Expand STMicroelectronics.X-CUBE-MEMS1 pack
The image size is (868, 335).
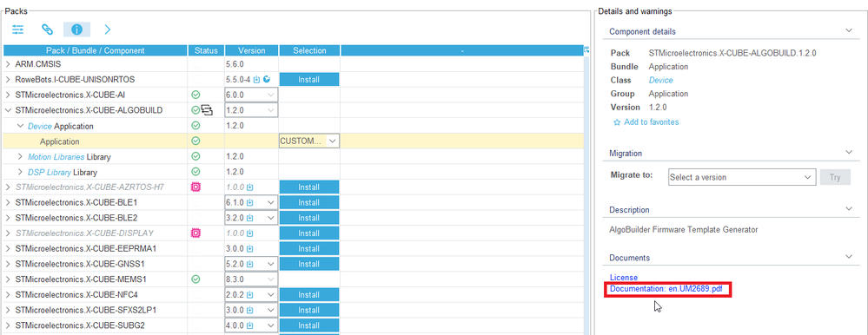8,279
